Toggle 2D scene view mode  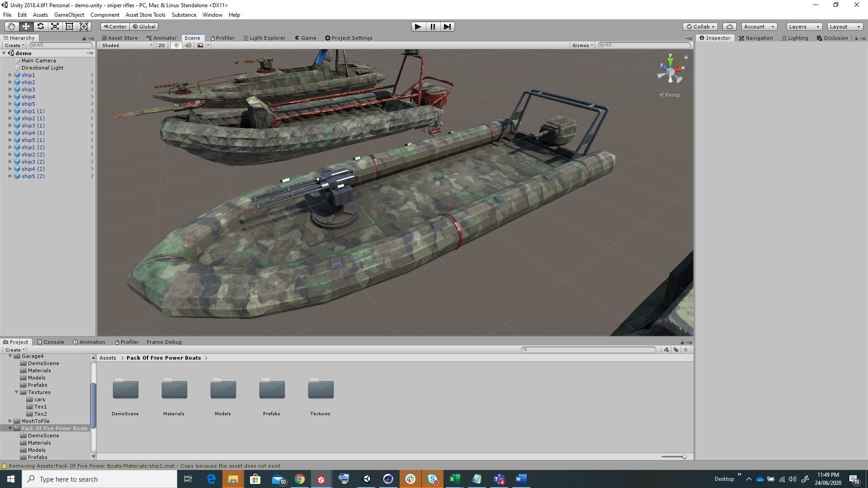pyautogui.click(x=161, y=45)
